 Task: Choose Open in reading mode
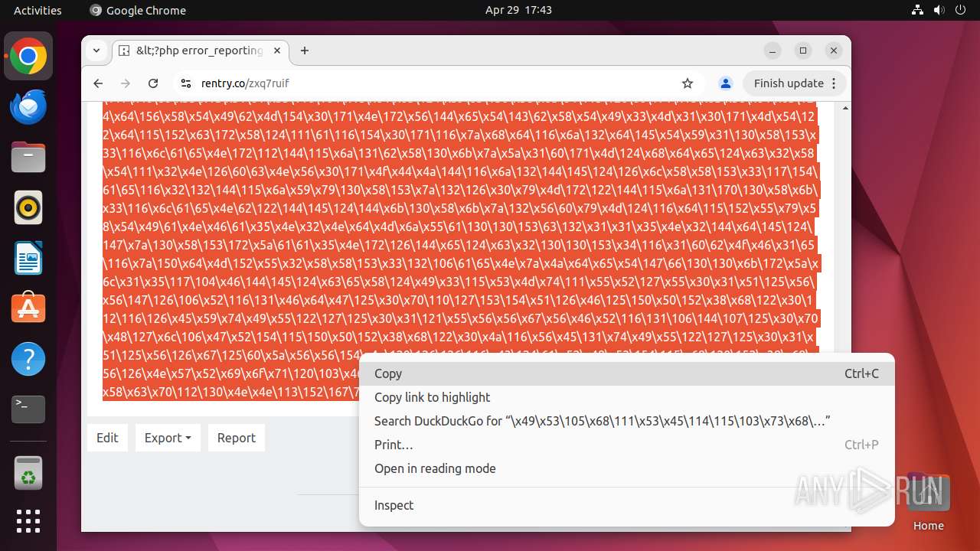coord(626,468)
